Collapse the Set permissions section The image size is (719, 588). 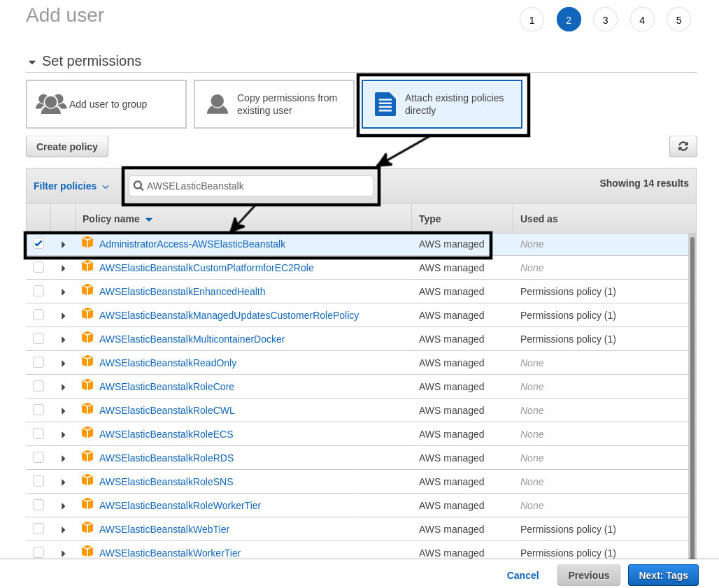32,62
